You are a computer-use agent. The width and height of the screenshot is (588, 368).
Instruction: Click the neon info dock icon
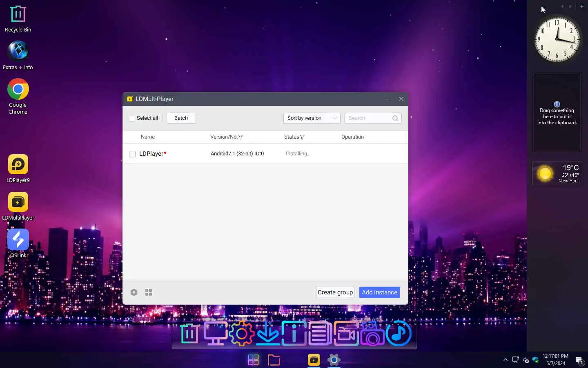(294, 334)
